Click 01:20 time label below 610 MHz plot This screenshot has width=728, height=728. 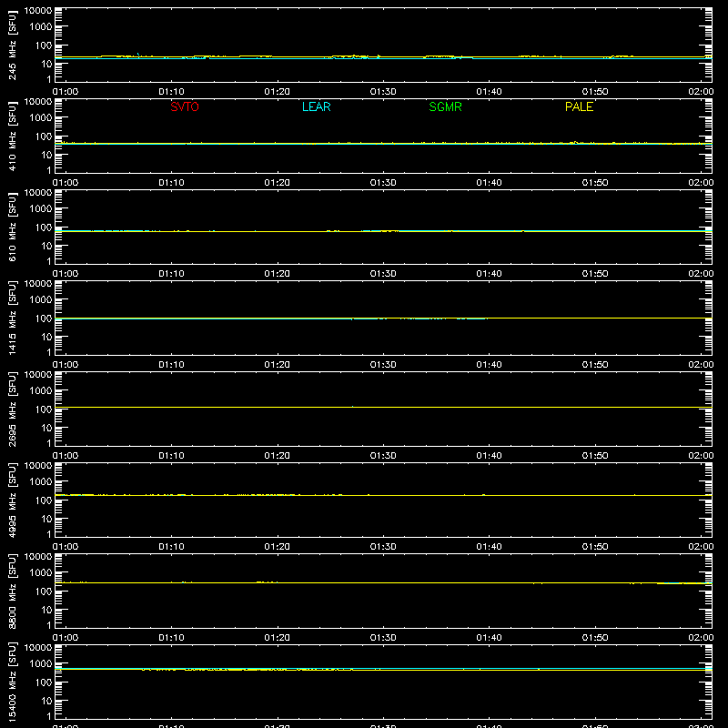pos(278,274)
